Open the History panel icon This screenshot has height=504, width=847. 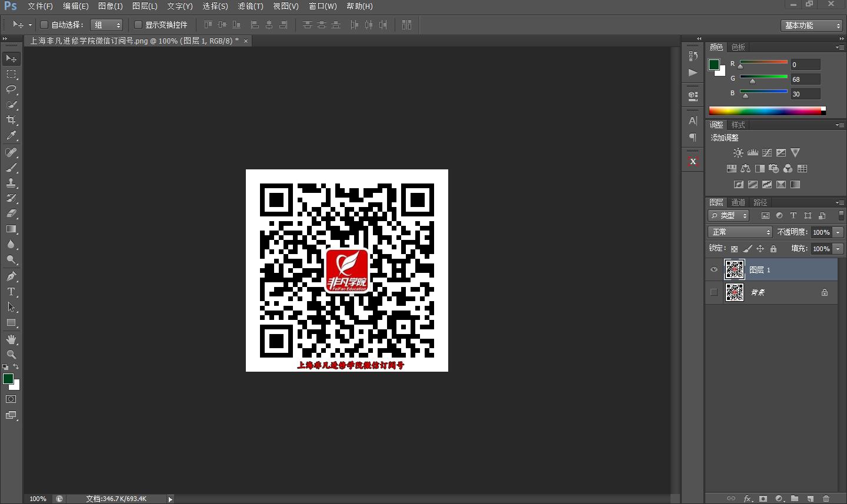pos(693,56)
